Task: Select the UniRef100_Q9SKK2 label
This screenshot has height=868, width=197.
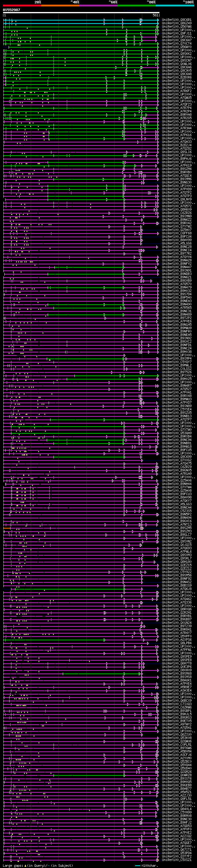Action: point(177,54)
